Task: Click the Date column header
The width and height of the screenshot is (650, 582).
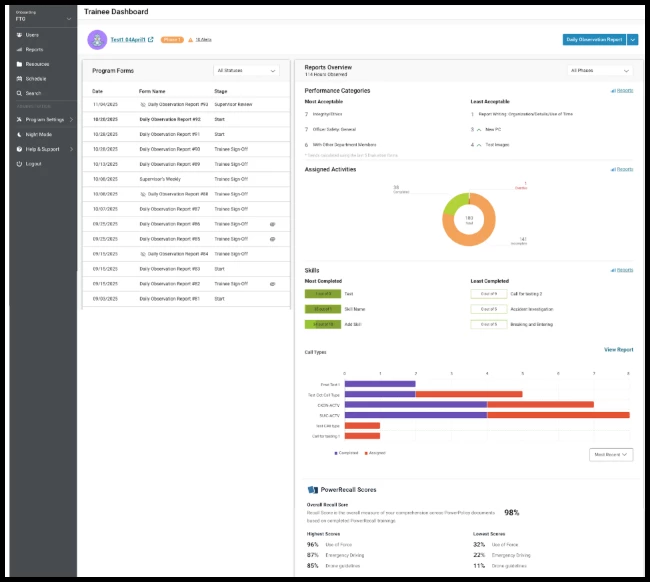Action: [x=97, y=91]
